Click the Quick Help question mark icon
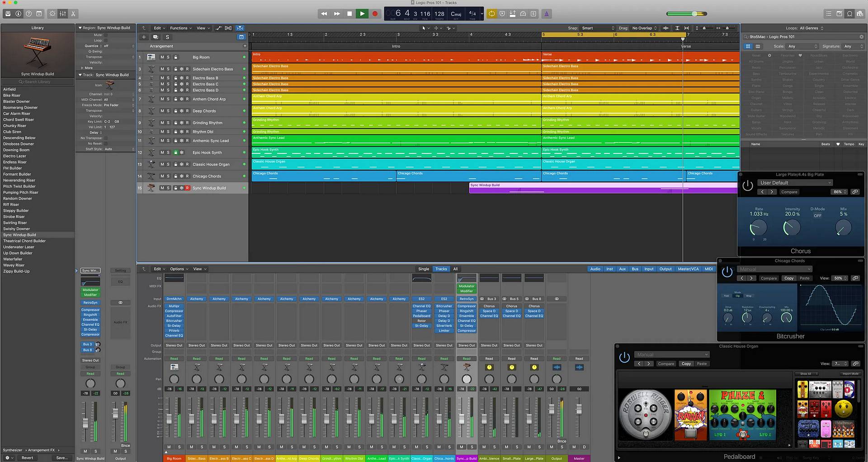This screenshot has width=868, height=462. pos(28,14)
